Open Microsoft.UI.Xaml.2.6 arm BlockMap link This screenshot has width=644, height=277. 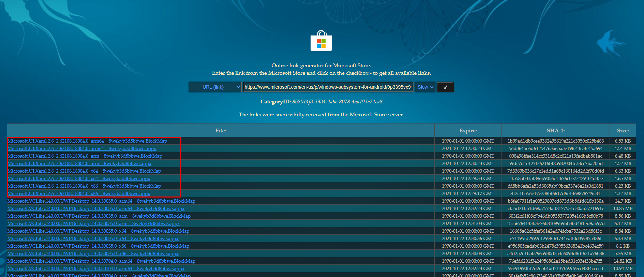point(85,156)
